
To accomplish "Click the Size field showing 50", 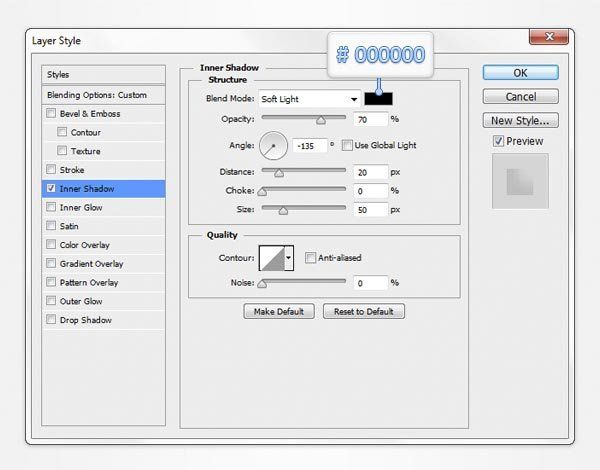I will tap(370, 210).
